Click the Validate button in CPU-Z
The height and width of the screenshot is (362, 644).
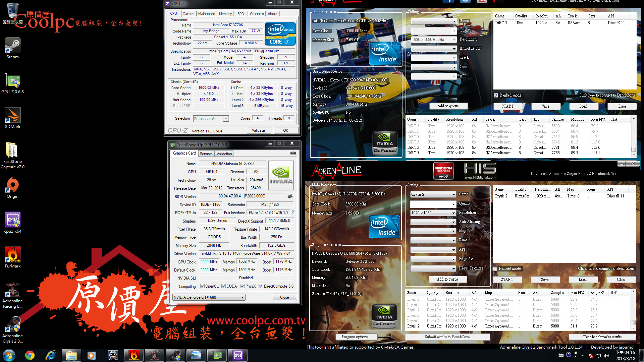pos(258,130)
